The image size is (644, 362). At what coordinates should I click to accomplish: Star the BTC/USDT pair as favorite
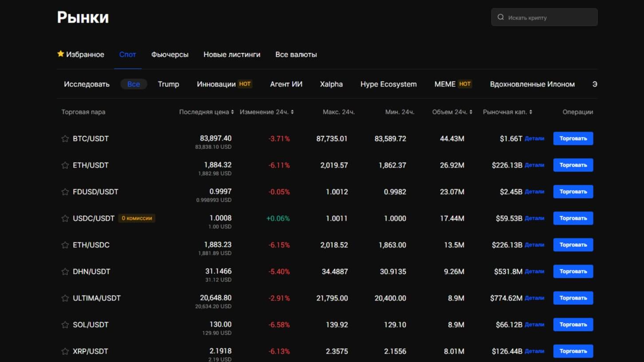(65, 139)
